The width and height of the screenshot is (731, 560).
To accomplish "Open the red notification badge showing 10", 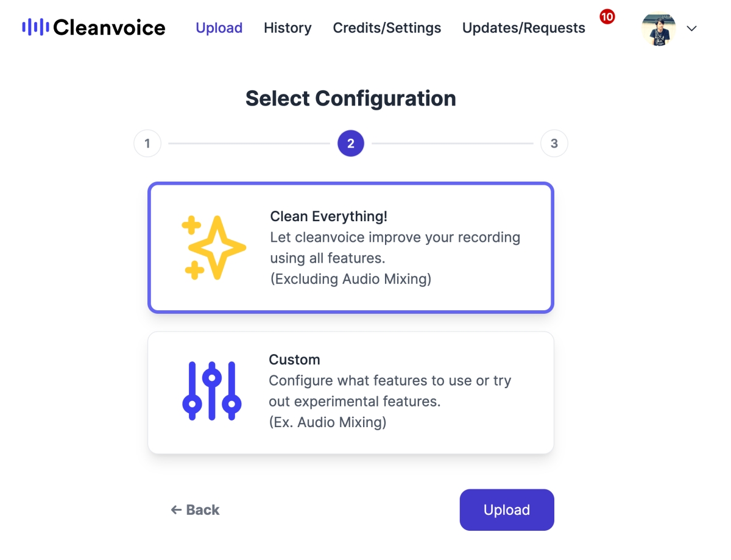I will [607, 17].
